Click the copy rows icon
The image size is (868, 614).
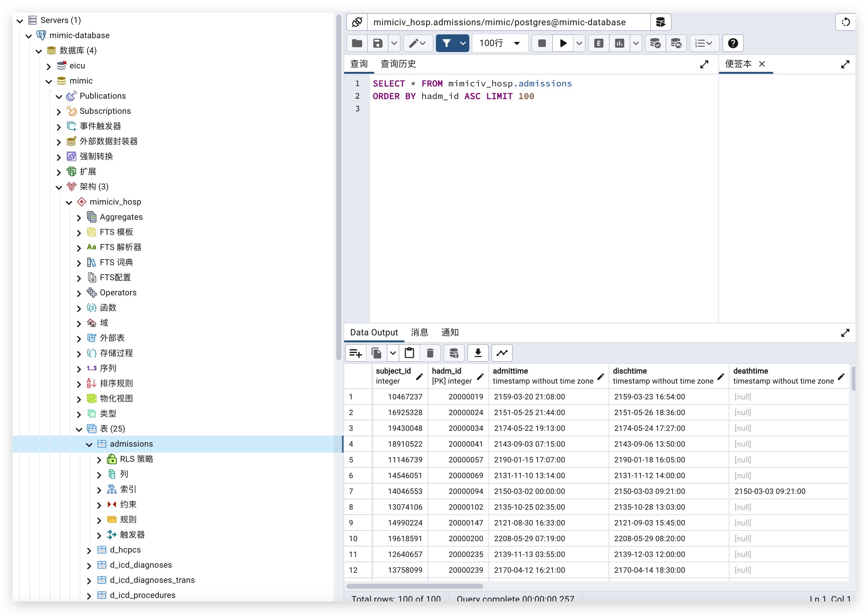tap(377, 353)
